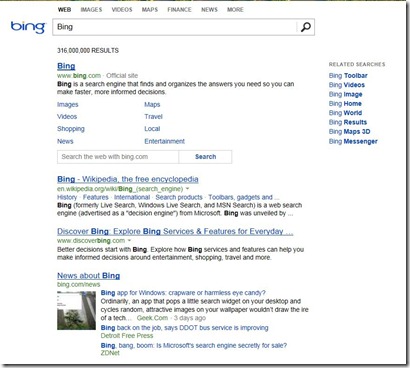Open the Features link under Wikipedia result

coord(96,197)
